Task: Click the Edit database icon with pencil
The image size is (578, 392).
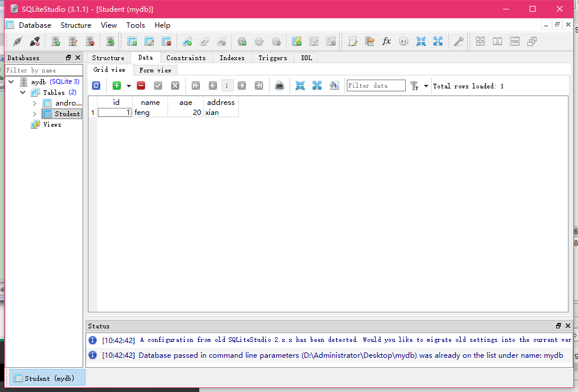Action: [73, 41]
